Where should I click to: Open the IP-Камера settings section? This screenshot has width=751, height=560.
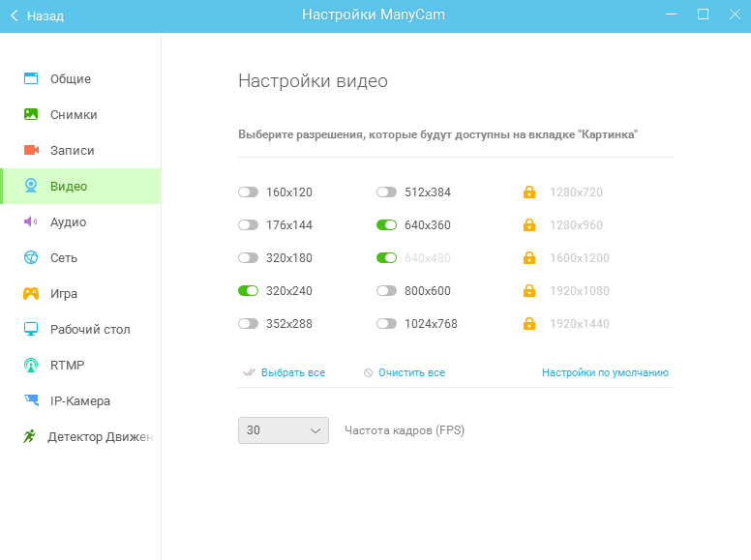click(80, 400)
